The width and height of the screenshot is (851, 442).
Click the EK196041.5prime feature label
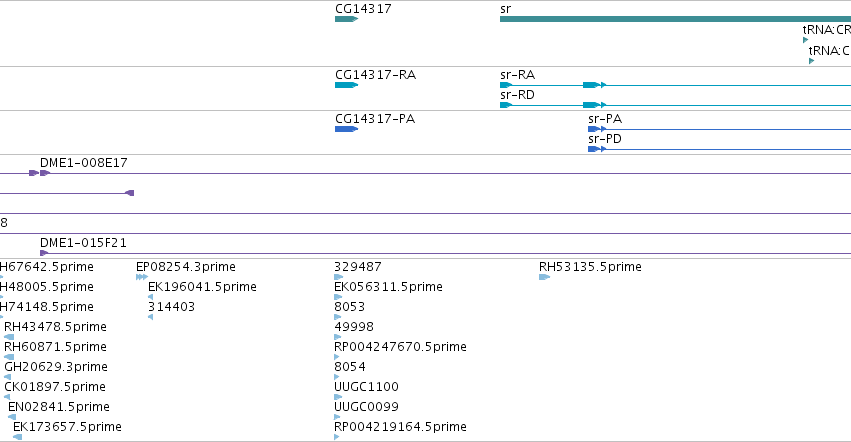click(x=202, y=287)
